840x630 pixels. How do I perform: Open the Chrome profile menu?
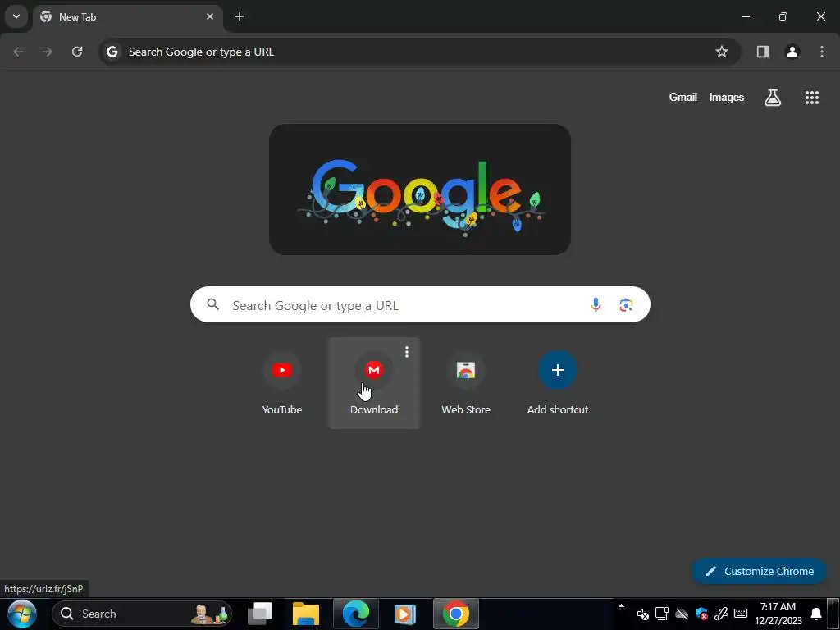pyautogui.click(x=792, y=52)
